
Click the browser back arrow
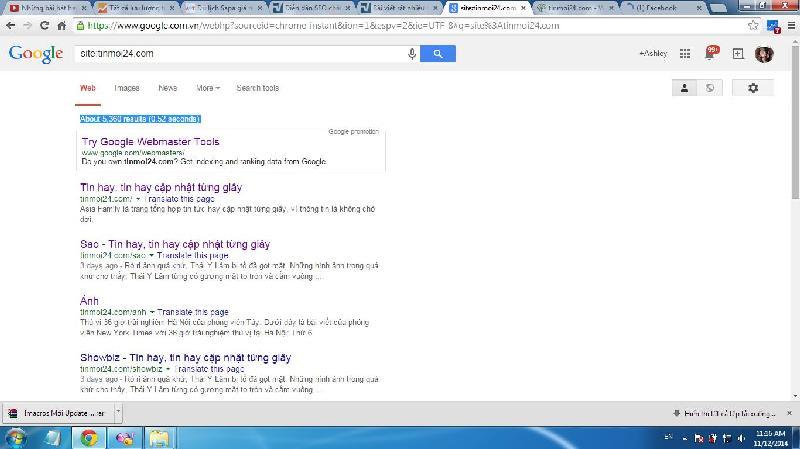click(x=10, y=25)
